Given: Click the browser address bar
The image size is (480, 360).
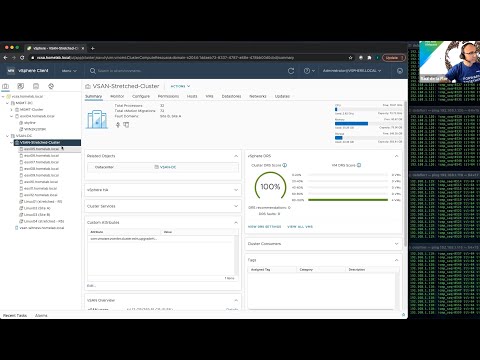Looking at the screenshot, I should pyautogui.click(x=188, y=58).
